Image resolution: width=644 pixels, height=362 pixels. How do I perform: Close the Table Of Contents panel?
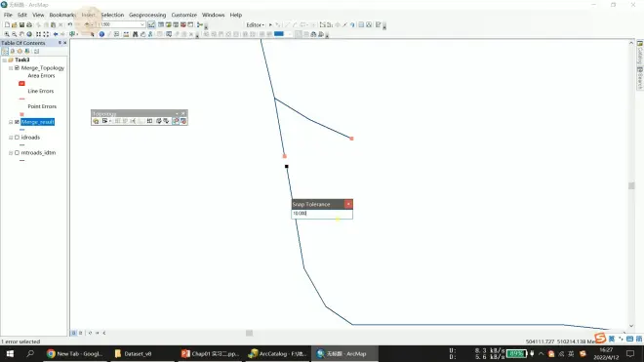pos(65,43)
